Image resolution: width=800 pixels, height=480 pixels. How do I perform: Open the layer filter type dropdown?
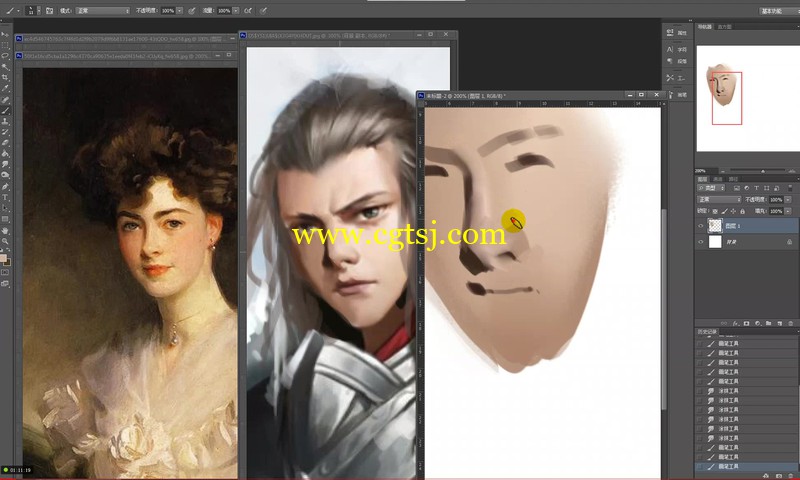(x=711, y=188)
